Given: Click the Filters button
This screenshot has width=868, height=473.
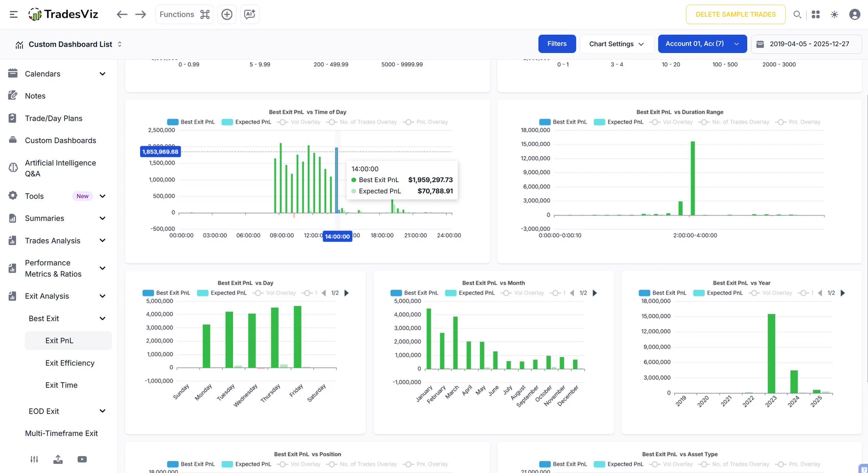Looking at the screenshot, I should click(556, 44).
